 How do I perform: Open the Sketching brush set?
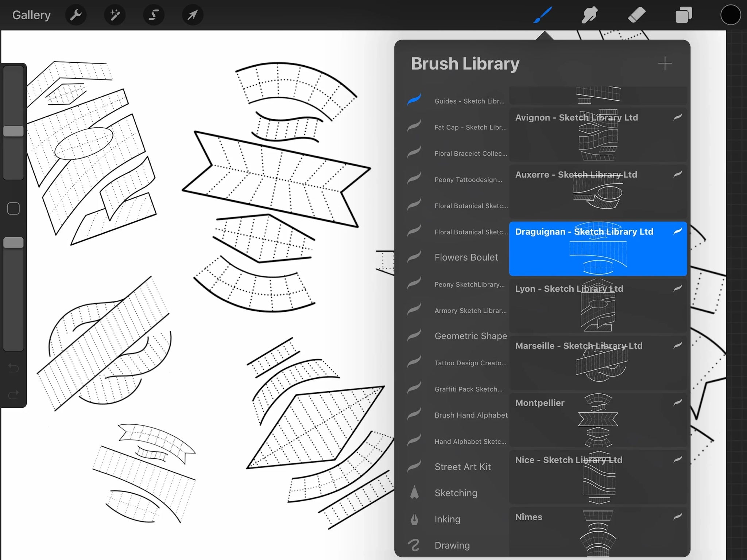pyautogui.click(x=457, y=493)
